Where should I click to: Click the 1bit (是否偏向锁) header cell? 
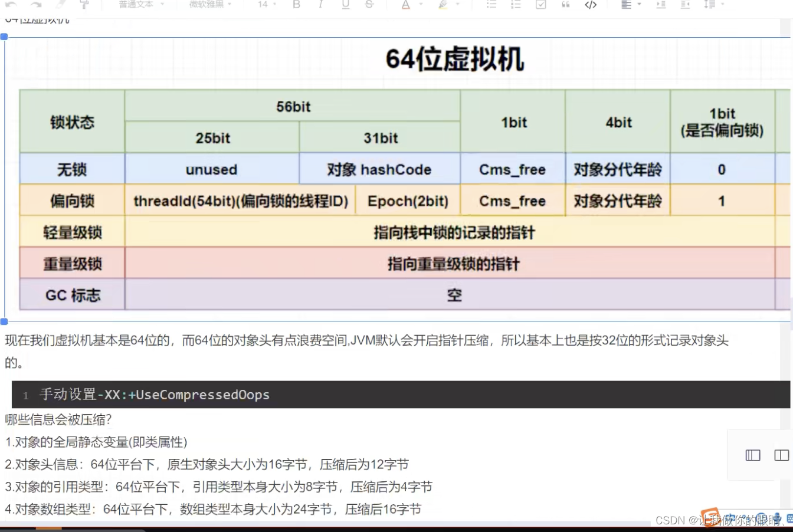click(x=722, y=122)
